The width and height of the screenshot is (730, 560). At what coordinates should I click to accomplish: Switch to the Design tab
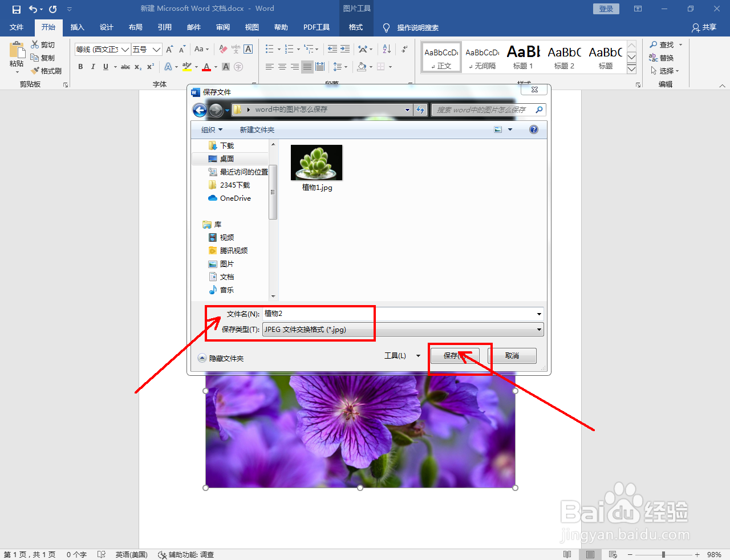[106, 27]
